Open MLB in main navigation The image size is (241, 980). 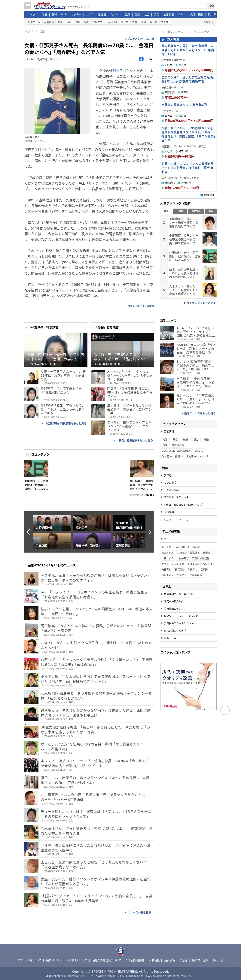point(64,14)
